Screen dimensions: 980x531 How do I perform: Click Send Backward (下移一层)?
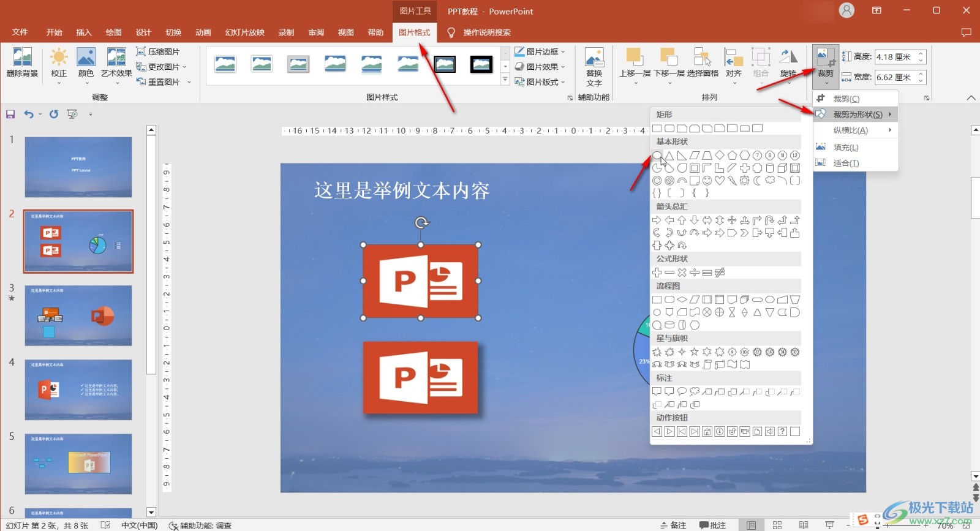click(669, 66)
